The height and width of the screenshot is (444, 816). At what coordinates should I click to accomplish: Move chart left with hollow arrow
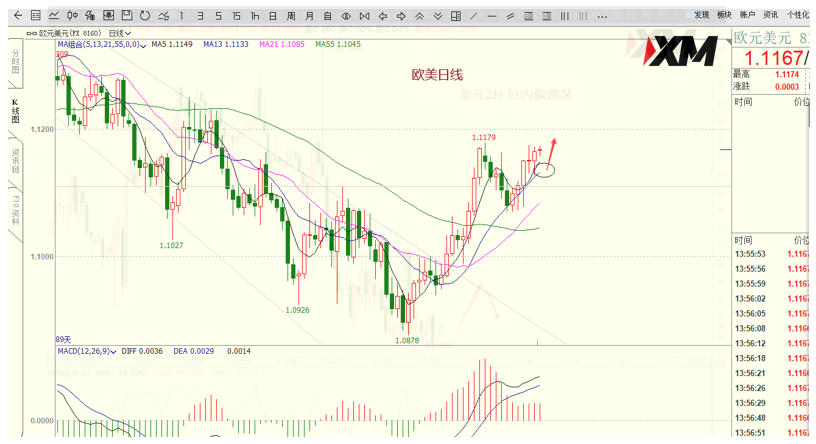pyautogui.click(x=382, y=16)
